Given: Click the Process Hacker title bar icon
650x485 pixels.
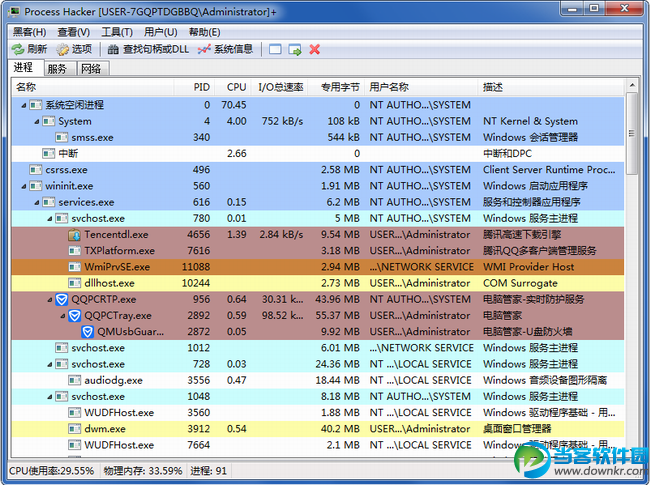Looking at the screenshot, I should 14,12.
